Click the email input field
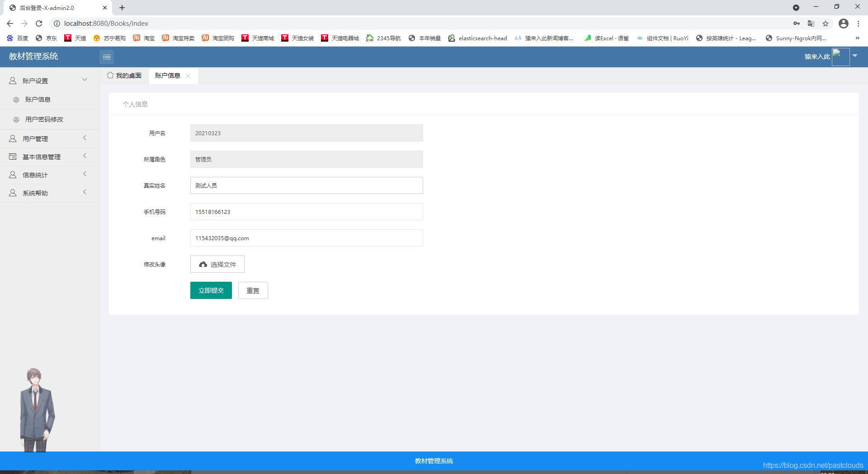The height and width of the screenshot is (474, 868). pos(307,238)
